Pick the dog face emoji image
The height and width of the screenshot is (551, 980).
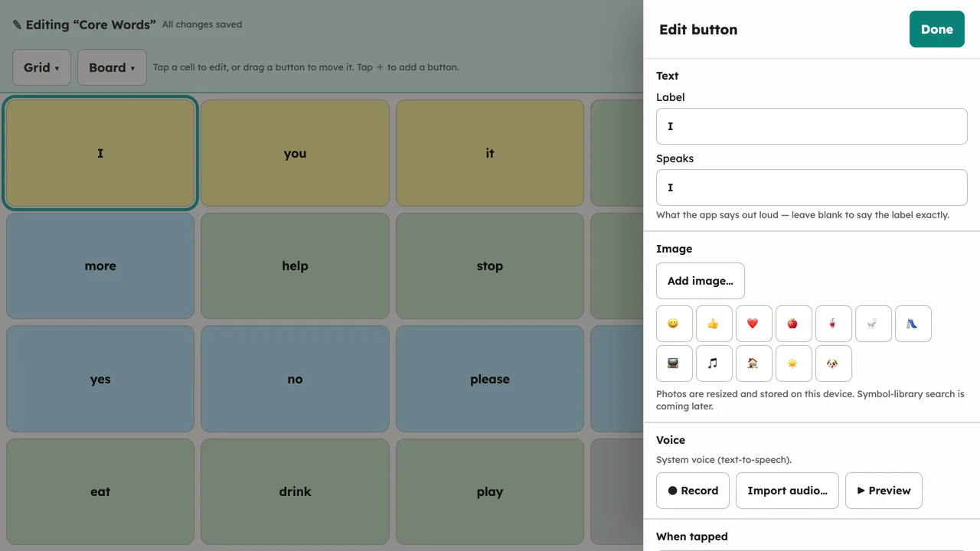point(834,364)
